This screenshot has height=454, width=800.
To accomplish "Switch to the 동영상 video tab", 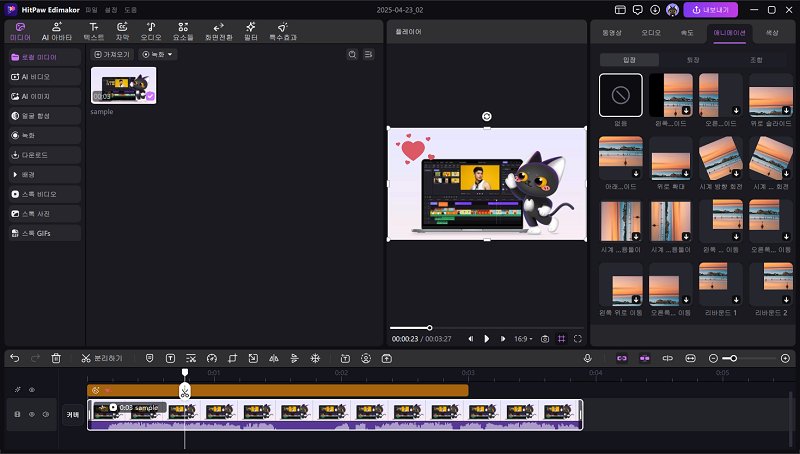I will click(x=611, y=33).
